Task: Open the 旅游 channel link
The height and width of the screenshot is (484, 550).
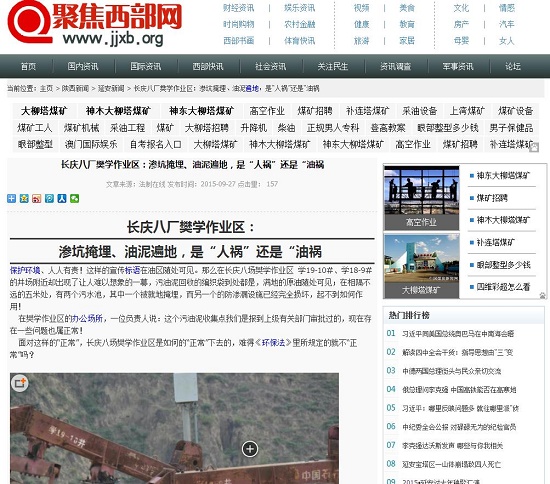Action: click(x=361, y=41)
